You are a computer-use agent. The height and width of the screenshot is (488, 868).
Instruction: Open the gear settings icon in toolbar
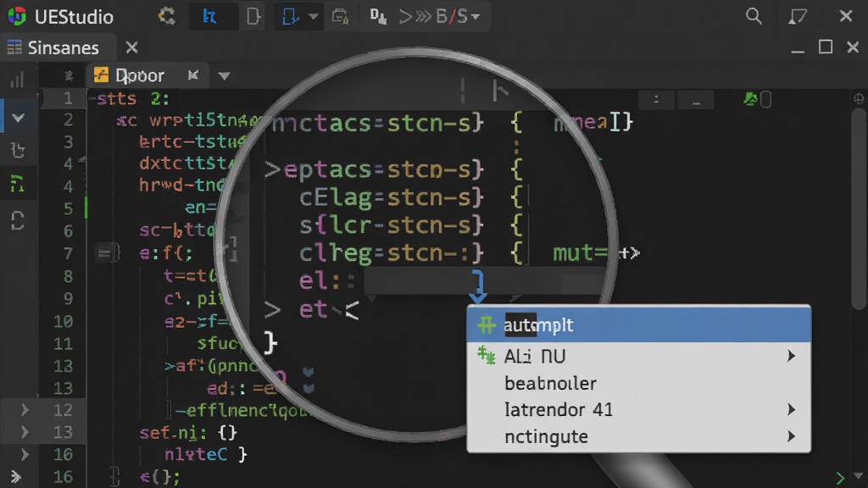point(167,16)
